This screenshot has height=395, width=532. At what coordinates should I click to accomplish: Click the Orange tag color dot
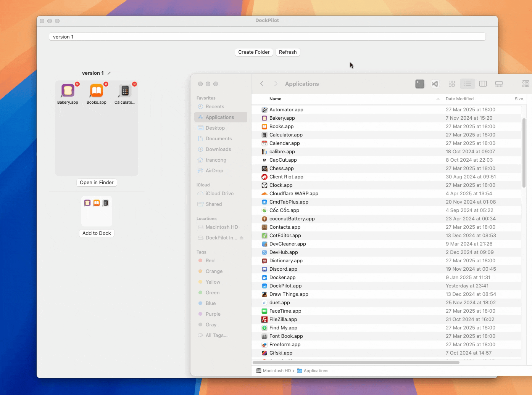(200, 271)
